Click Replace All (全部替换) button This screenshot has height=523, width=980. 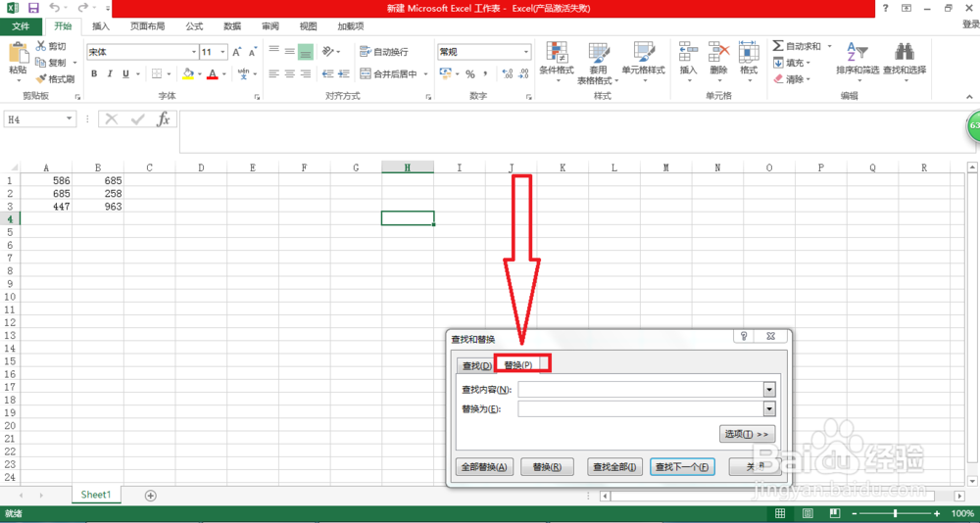486,467
